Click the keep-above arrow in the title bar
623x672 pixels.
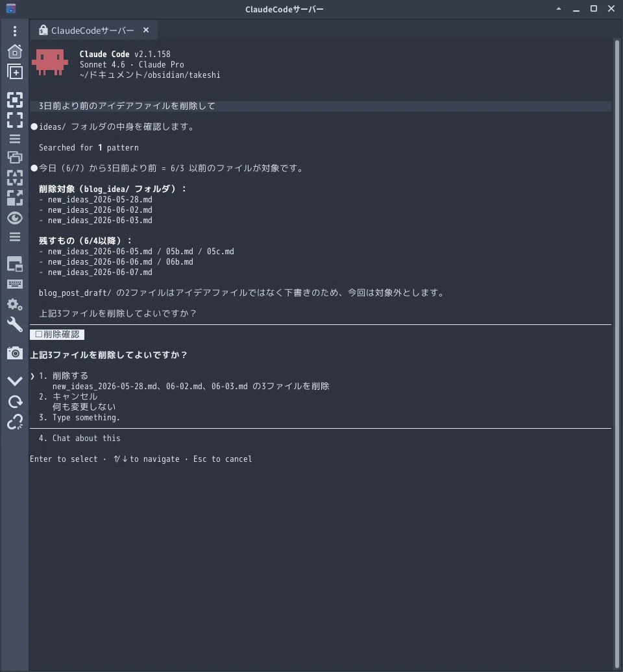click(558, 8)
